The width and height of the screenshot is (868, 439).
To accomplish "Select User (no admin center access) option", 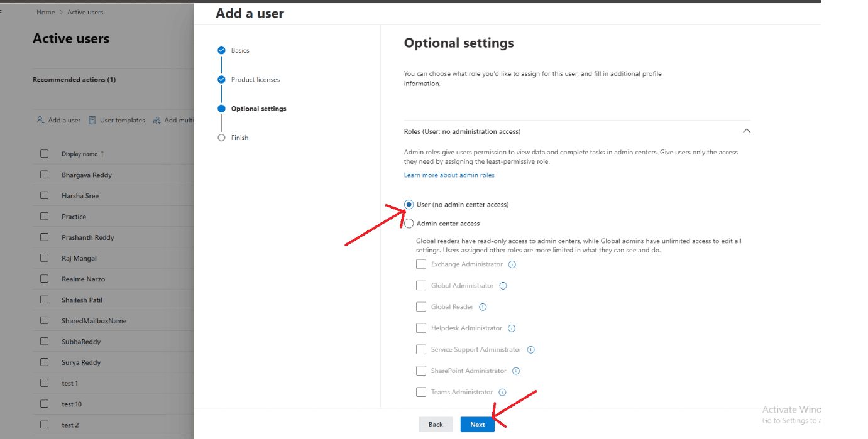I will click(x=409, y=205).
